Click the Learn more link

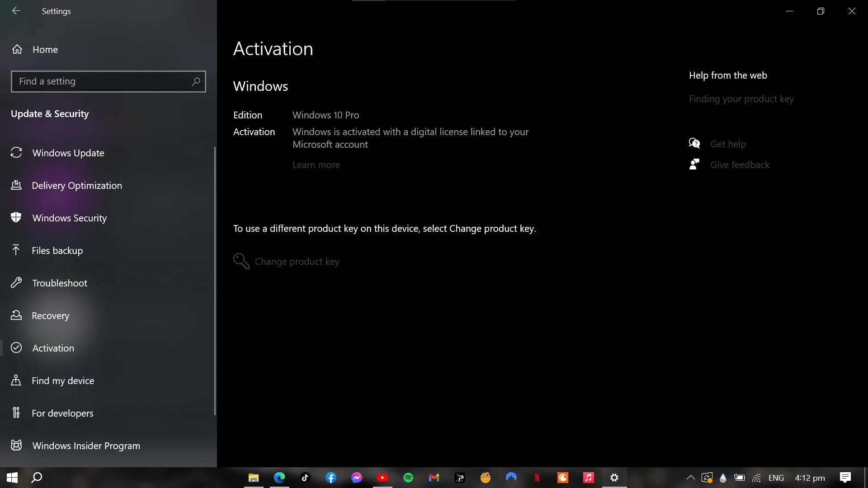pyautogui.click(x=316, y=165)
